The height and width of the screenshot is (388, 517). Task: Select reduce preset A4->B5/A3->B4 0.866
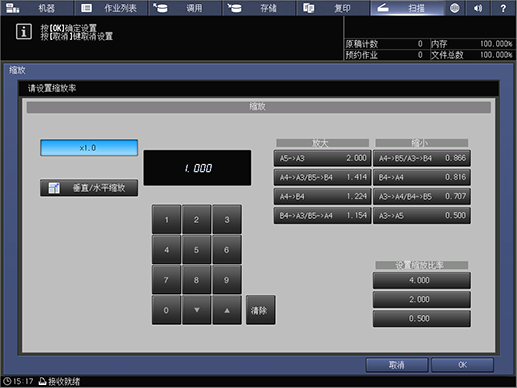coord(422,158)
